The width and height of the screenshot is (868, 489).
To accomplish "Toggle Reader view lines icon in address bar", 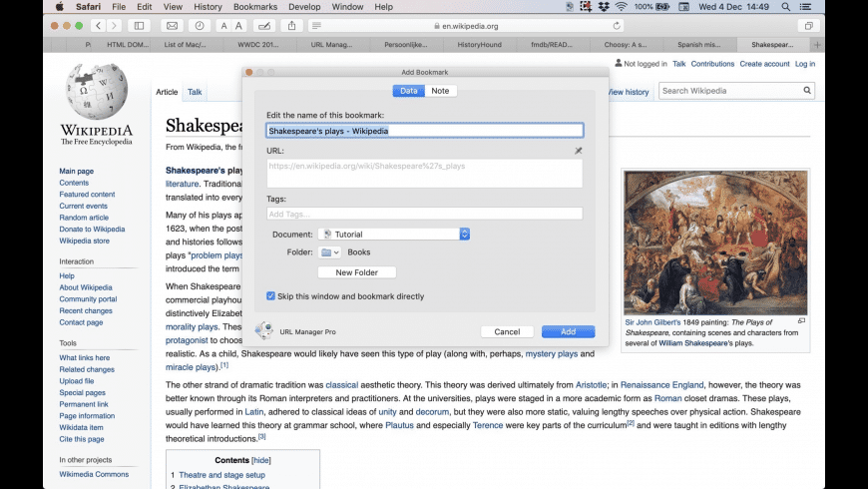I will (316, 26).
